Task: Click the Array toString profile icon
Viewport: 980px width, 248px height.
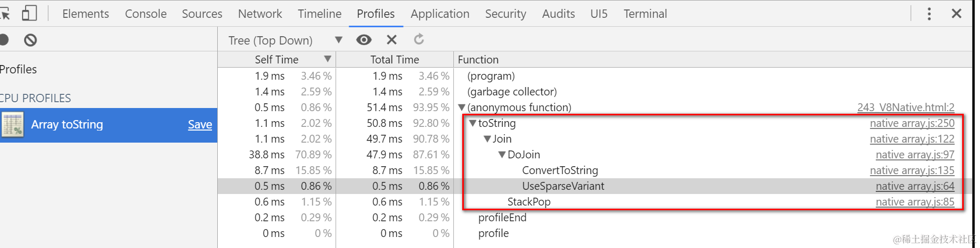Action: pos(13,125)
